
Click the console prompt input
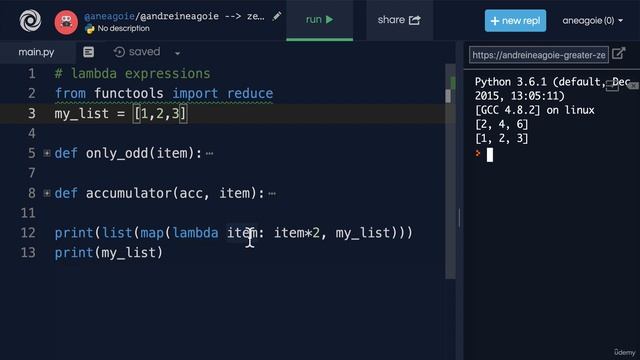(490, 155)
